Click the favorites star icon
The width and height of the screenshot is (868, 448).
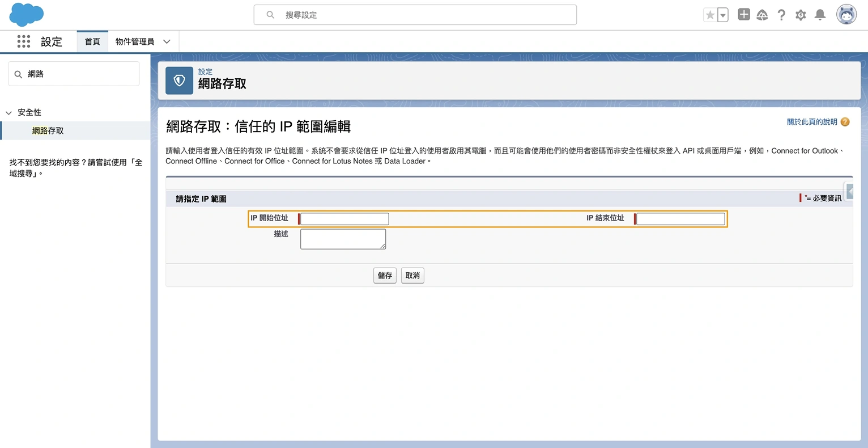[x=710, y=14]
